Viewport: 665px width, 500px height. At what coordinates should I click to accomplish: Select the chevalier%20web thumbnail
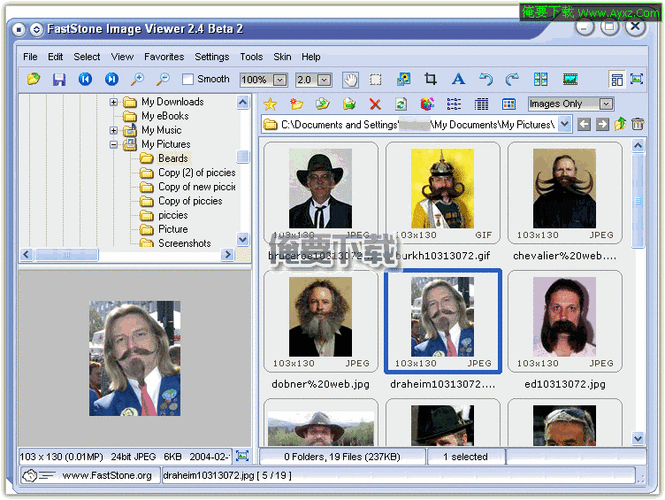(x=564, y=193)
